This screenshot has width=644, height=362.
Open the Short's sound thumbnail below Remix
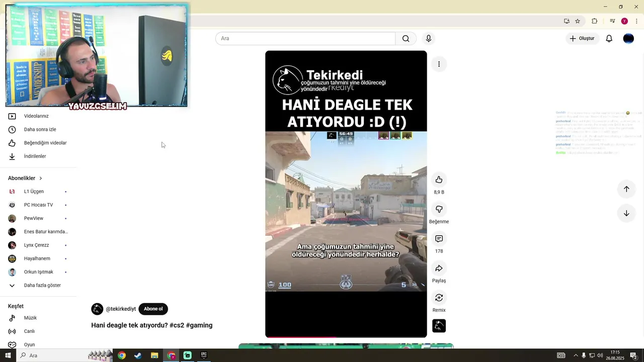tap(439, 326)
